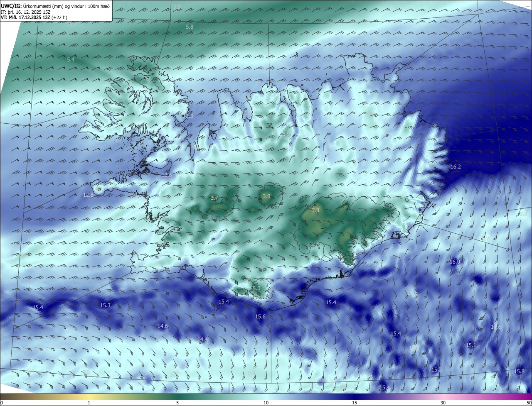Click the 14.4 value label
This screenshot has width=532, height=406.
[202, 340]
